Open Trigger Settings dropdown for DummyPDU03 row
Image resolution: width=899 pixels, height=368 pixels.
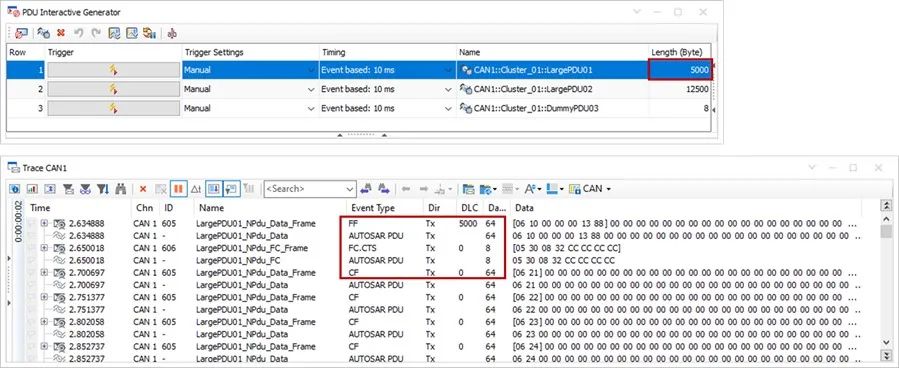pyautogui.click(x=311, y=108)
